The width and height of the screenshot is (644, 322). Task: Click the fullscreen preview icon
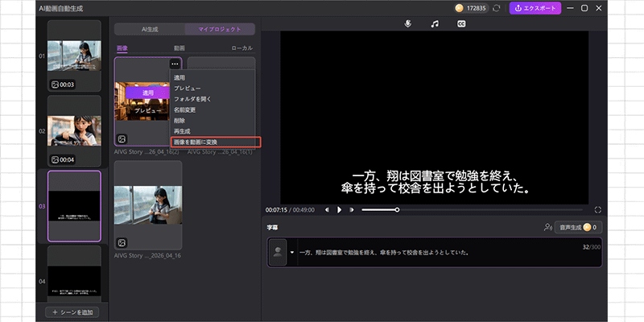tap(597, 210)
